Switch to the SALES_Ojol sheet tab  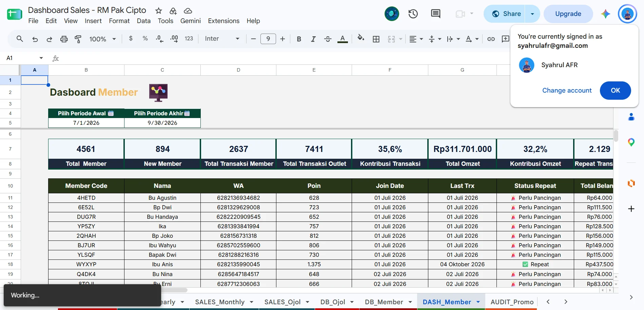pos(282,302)
